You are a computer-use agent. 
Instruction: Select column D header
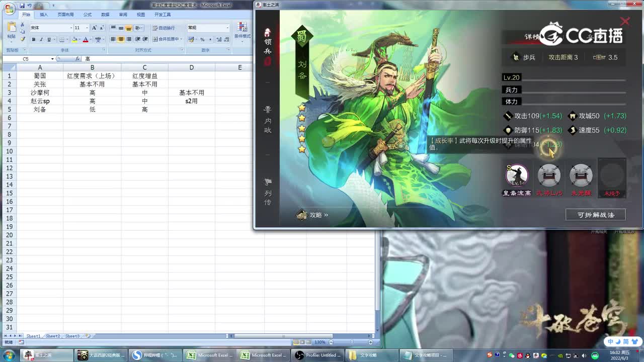(x=192, y=67)
